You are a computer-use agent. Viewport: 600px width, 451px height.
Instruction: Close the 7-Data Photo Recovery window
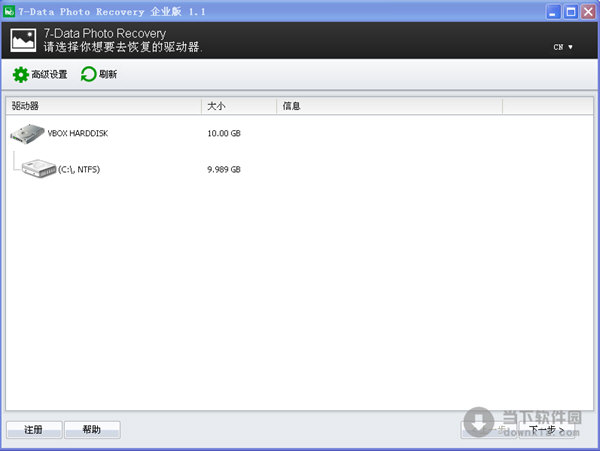point(589,12)
